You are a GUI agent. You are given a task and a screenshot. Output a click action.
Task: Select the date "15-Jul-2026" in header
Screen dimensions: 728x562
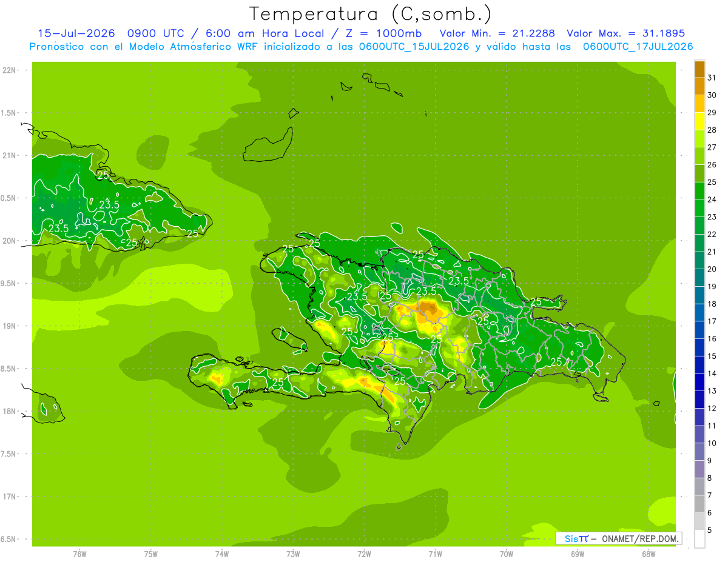pyautogui.click(x=78, y=33)
